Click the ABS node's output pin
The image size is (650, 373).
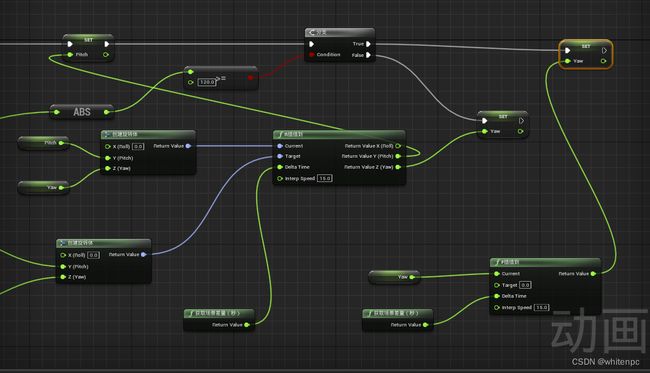[107, 112]
